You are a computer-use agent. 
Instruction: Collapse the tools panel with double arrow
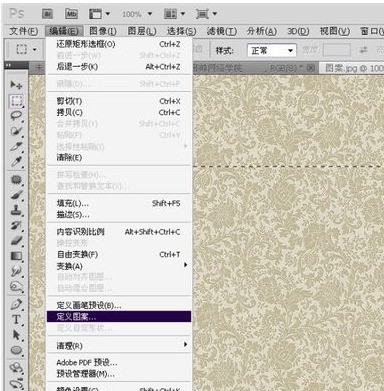click(x=8, y=65)
